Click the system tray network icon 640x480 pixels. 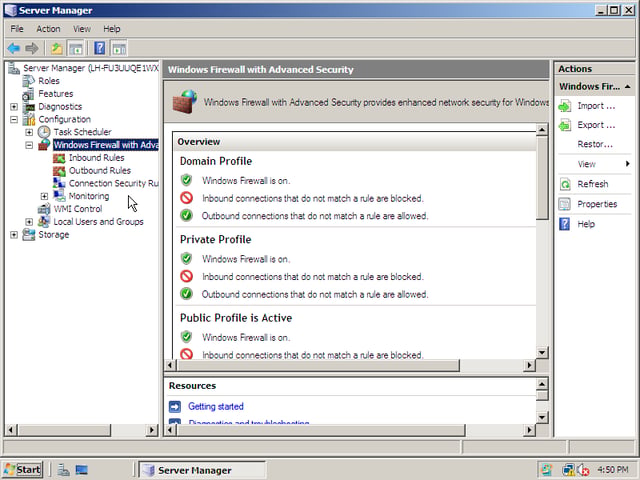[568, 470]
